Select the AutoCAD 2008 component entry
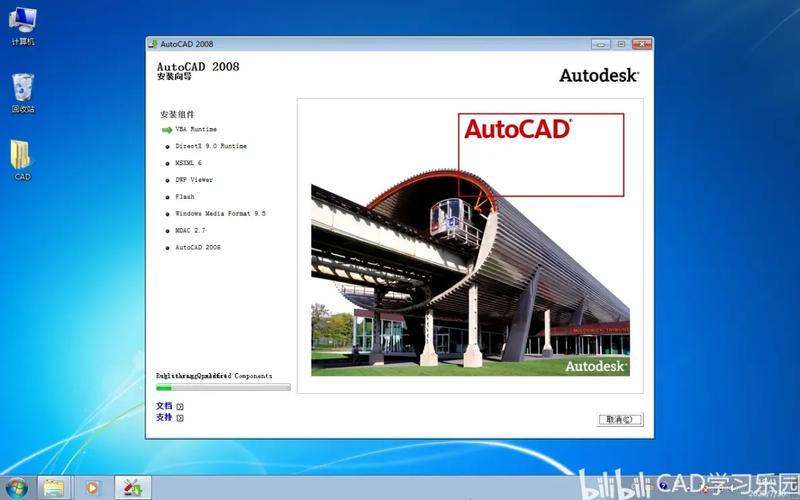 click(198, 247)
